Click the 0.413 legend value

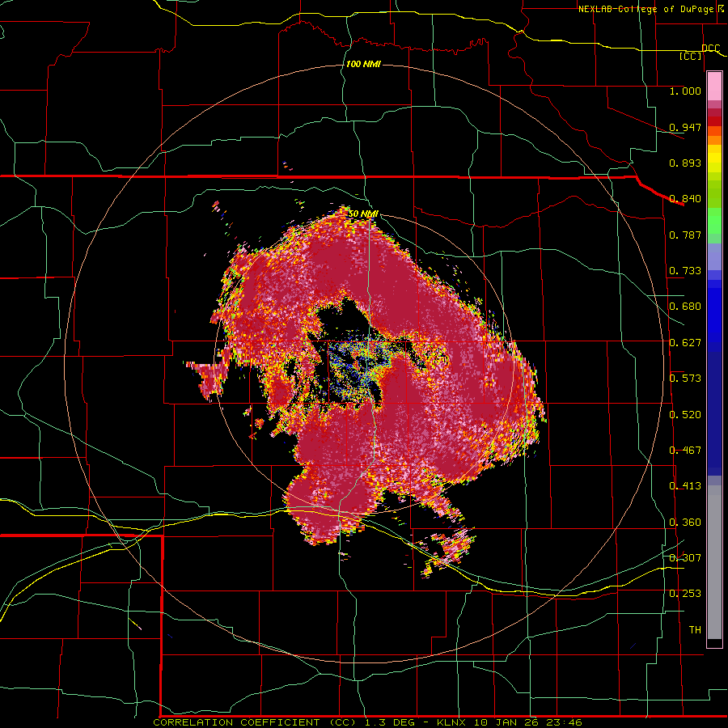(x=685, y=486)
